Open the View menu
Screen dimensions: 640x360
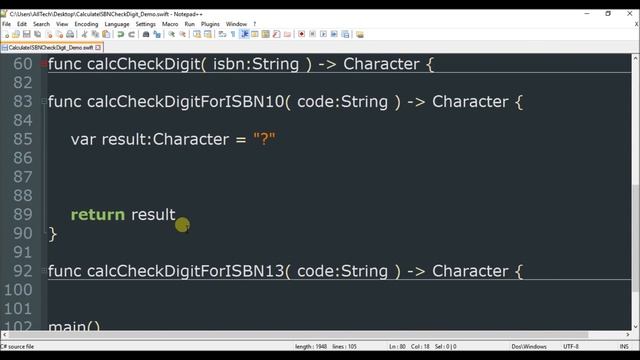pyautogui.click(x=62, y=24)
